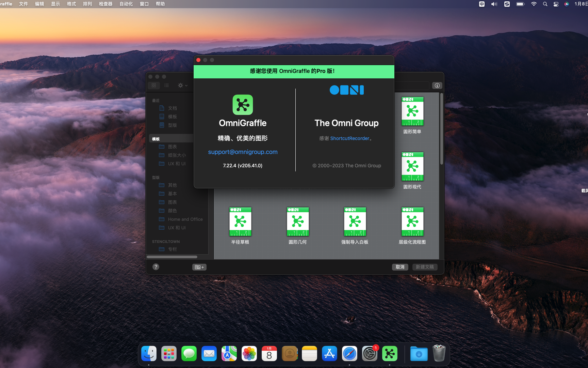
Task: Select the 其他 stencil folder
Action: (x=173, y=185)
